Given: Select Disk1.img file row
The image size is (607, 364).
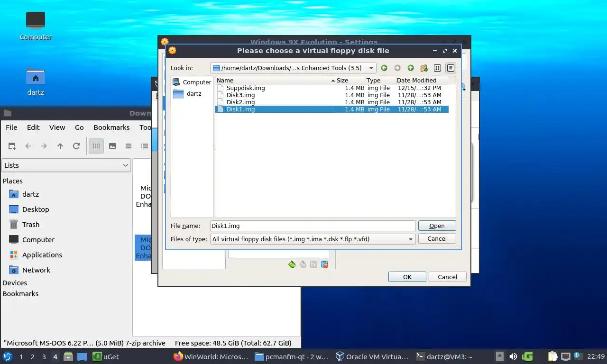Looking at the screenshot, I should click(332, 109).
